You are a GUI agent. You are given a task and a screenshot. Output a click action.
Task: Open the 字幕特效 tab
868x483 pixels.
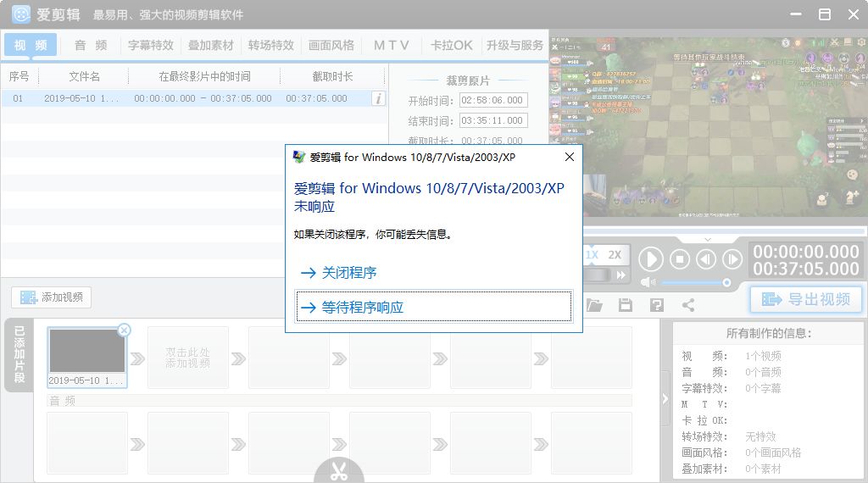click(x=151, y=46)
